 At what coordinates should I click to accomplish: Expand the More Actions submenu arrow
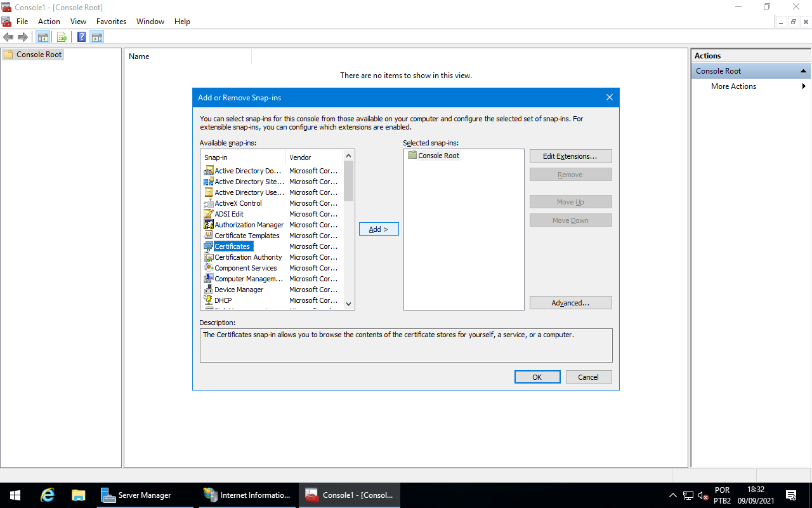(x=804, y=86)
